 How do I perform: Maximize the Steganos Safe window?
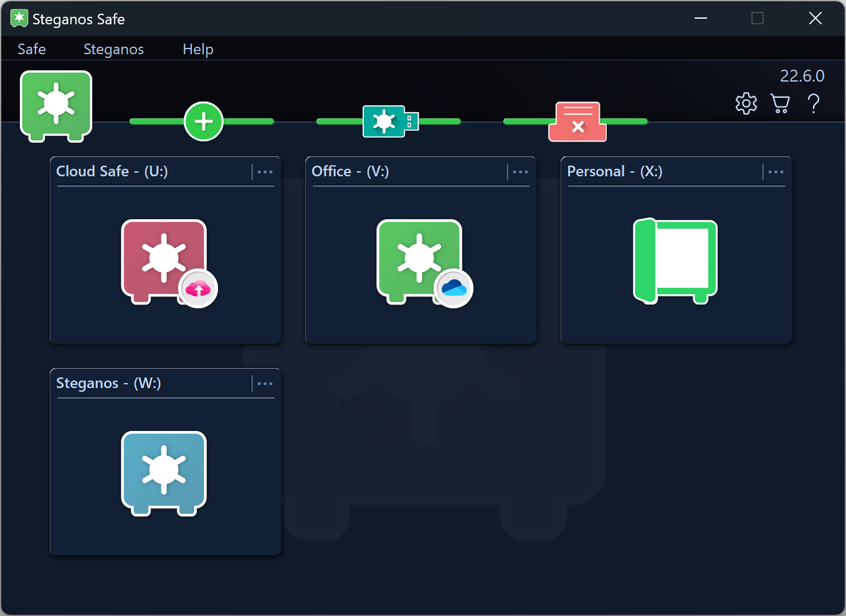pos(758,19)
